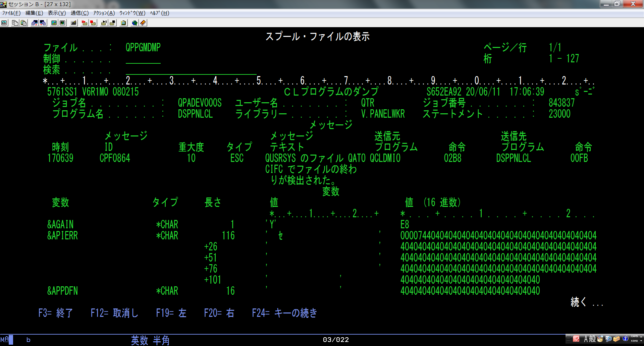Click the Receive File from host icon
The width and height of the screenshot is (644, 346).
[x=43, y=23]
